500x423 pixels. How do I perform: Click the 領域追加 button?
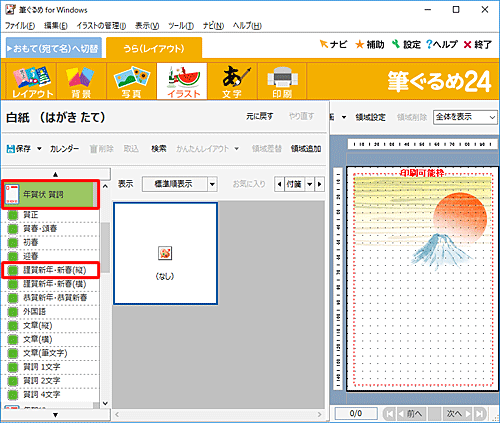(x=306, y=148)
